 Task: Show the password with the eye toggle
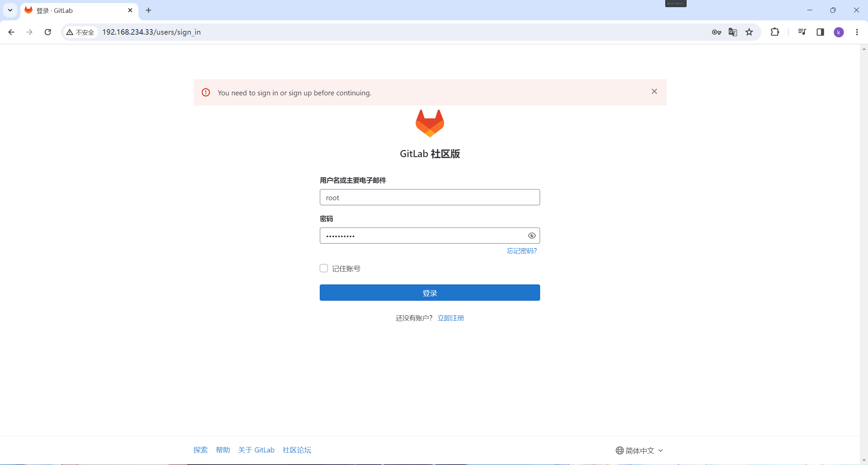click(531, 235)
